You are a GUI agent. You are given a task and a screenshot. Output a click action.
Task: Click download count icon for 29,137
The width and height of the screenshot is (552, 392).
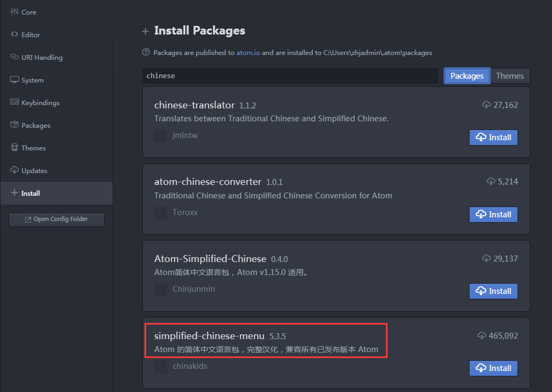click(486, 258)
